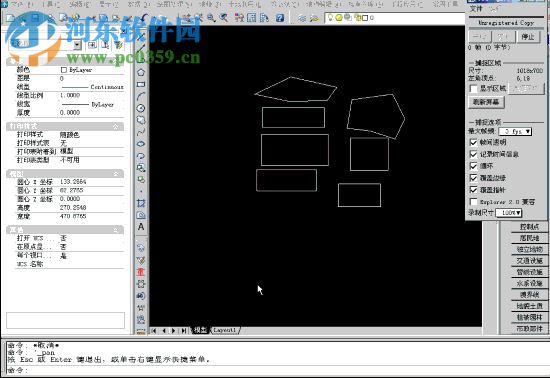
Task: Switch to the Layout1 tab
Action: [x=225, y=330]
